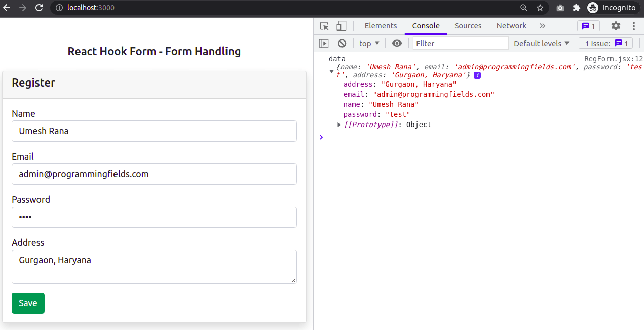Expand the logged data object details
This screenshot has height=330, width=644.
tap(332, 71)
